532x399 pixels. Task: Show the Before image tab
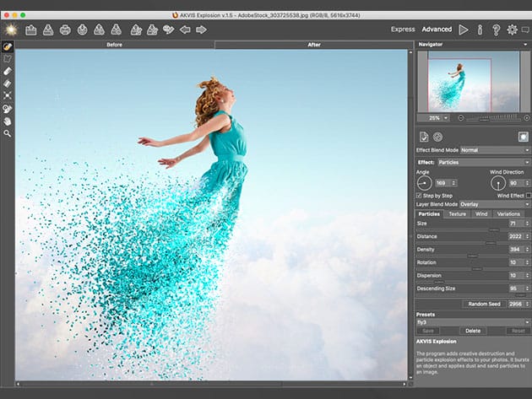(114, 44)
